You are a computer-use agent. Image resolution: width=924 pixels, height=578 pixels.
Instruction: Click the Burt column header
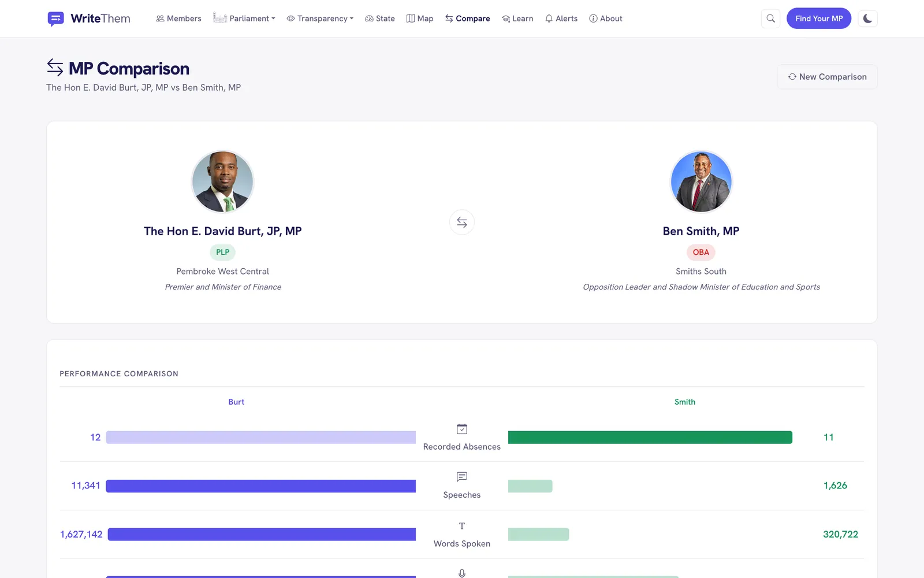point(236,402)
